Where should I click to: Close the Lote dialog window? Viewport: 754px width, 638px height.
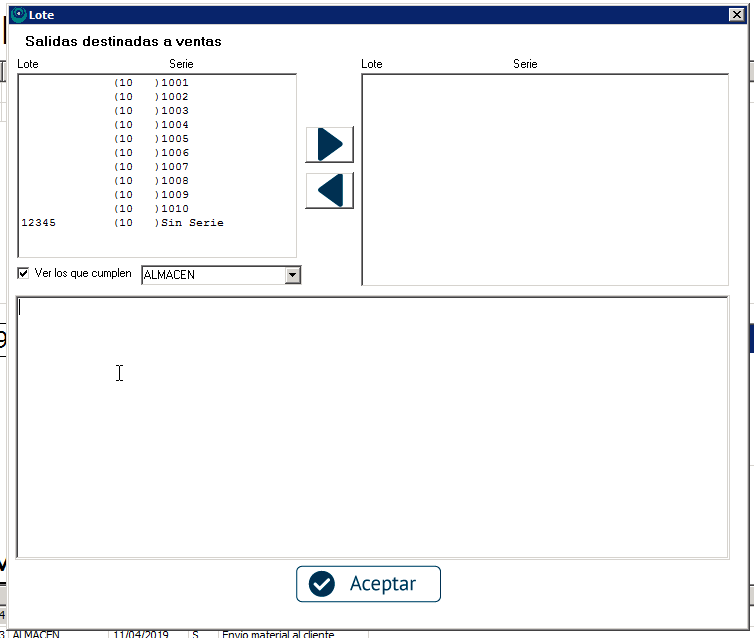[736, 15]
